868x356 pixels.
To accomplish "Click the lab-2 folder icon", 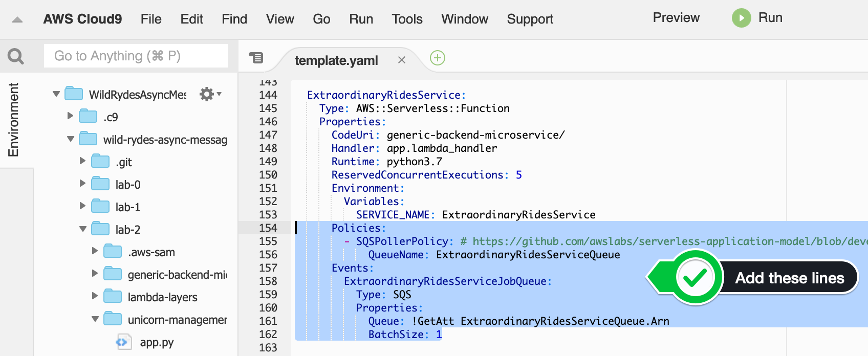I will coord(100,229).
